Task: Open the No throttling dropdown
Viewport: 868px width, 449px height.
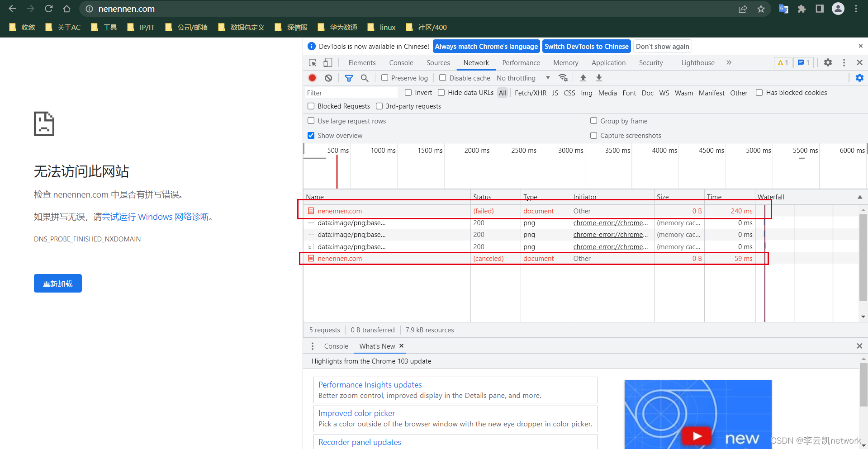Action: click(523, 78)
